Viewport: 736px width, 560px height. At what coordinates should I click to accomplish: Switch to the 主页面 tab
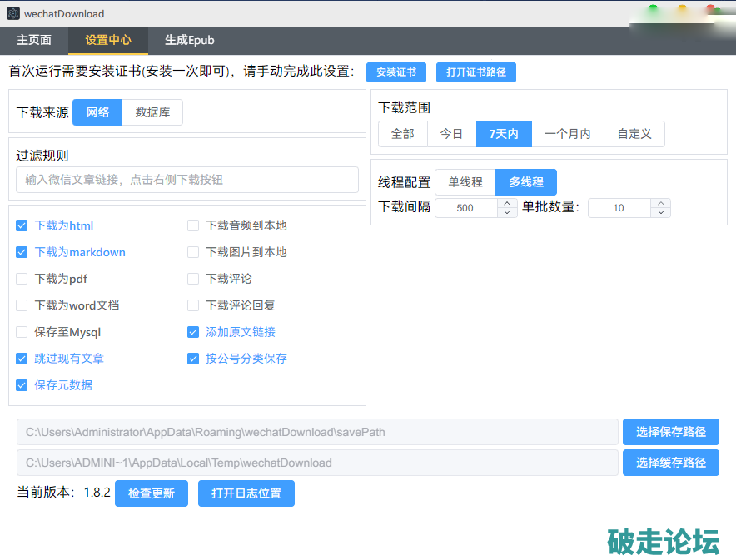pyautogui.click(x=34, y=40)
